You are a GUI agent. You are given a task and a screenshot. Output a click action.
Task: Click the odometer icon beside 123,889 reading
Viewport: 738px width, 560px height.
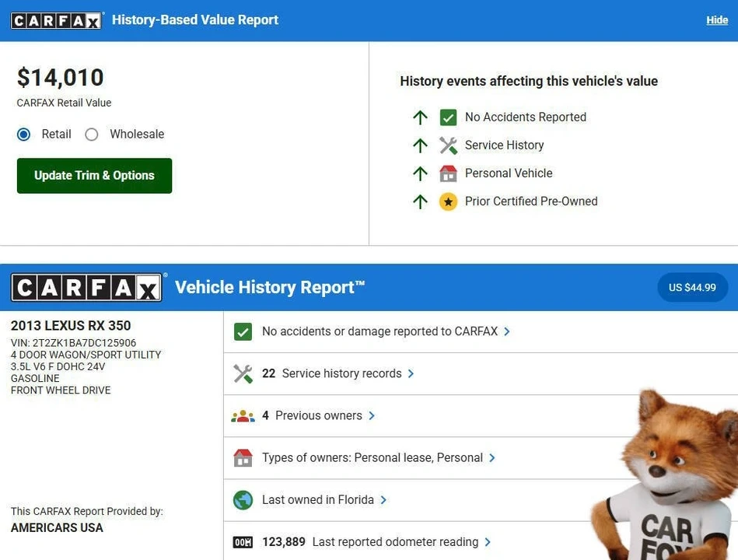click(x=243, y=542)
